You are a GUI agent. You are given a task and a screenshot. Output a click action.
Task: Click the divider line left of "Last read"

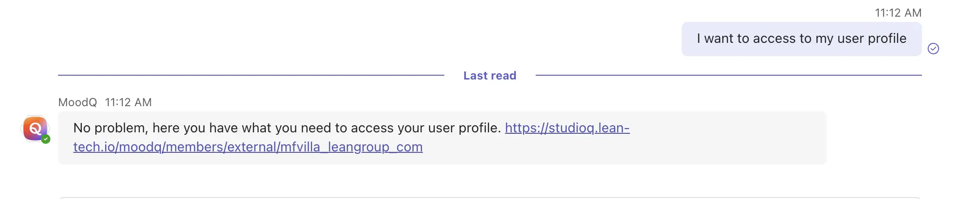(x=251, y=75)
